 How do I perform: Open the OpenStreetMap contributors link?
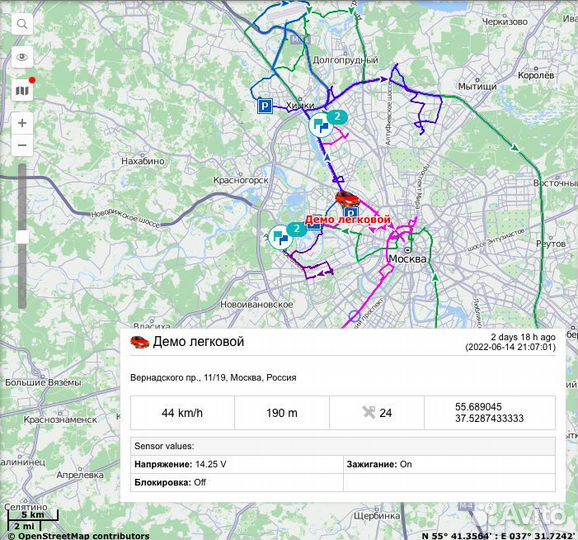click(x=79, y=536)
